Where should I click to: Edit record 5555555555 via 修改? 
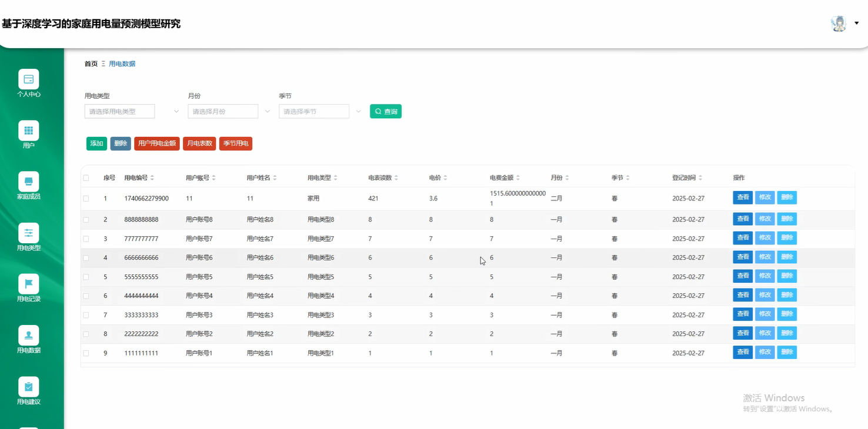click(x=765, y=276)
